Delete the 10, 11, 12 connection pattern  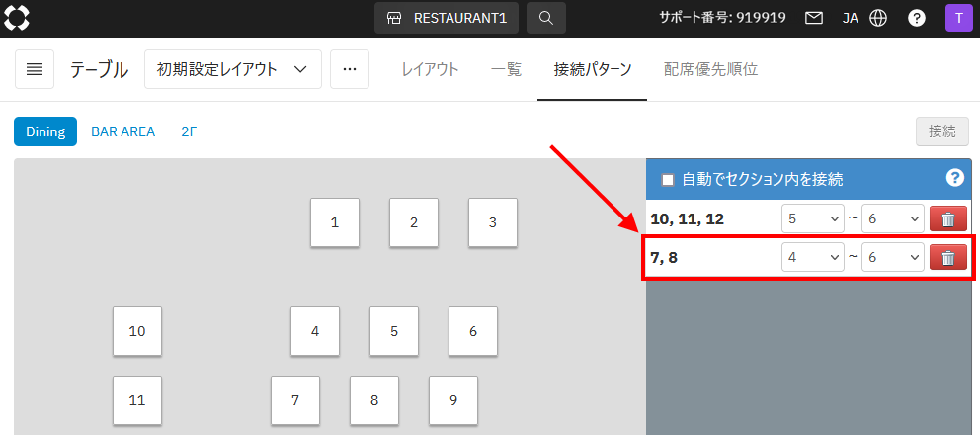tap(947, 219)
